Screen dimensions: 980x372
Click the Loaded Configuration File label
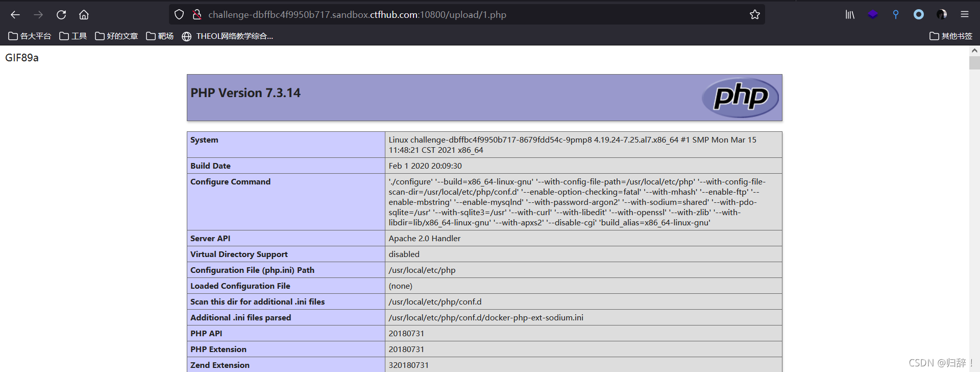tap(240, 286)
